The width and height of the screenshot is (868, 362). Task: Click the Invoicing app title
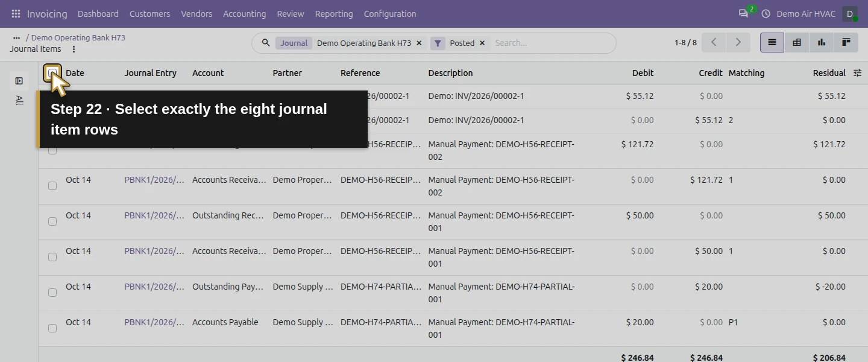(47, 13)
